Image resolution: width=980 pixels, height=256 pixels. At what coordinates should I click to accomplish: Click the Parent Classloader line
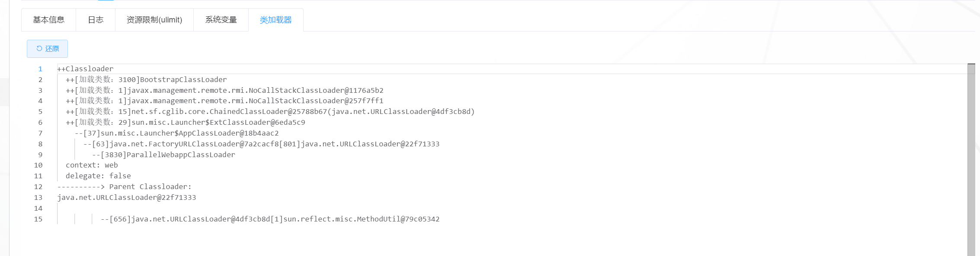(x=125, y=186)
